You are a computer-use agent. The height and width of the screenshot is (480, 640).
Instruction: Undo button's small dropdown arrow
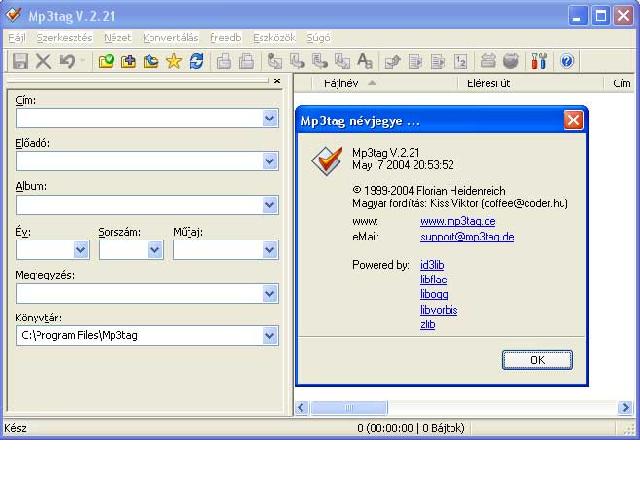(82, 61)
